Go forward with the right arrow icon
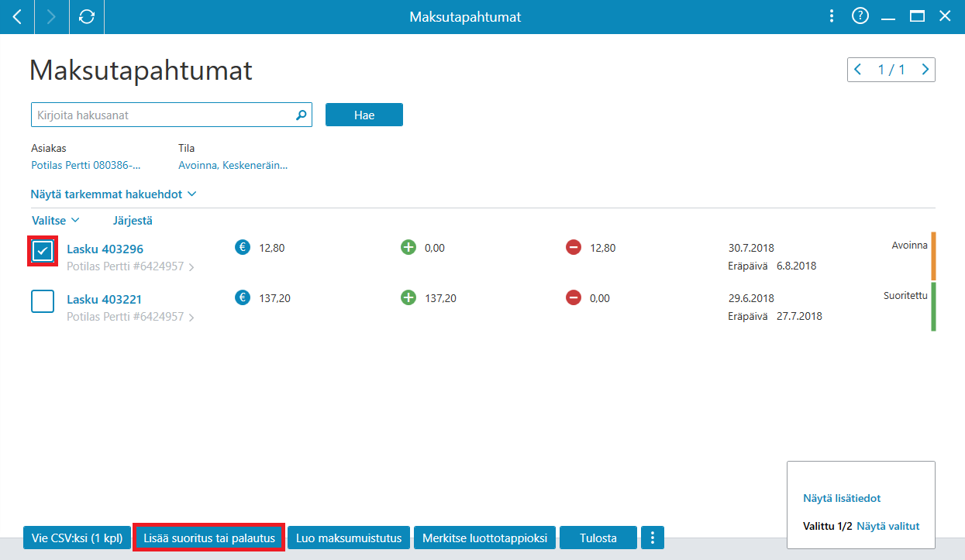Image resolution: width=965 pixels, height=560 pixels. [52, 16]
